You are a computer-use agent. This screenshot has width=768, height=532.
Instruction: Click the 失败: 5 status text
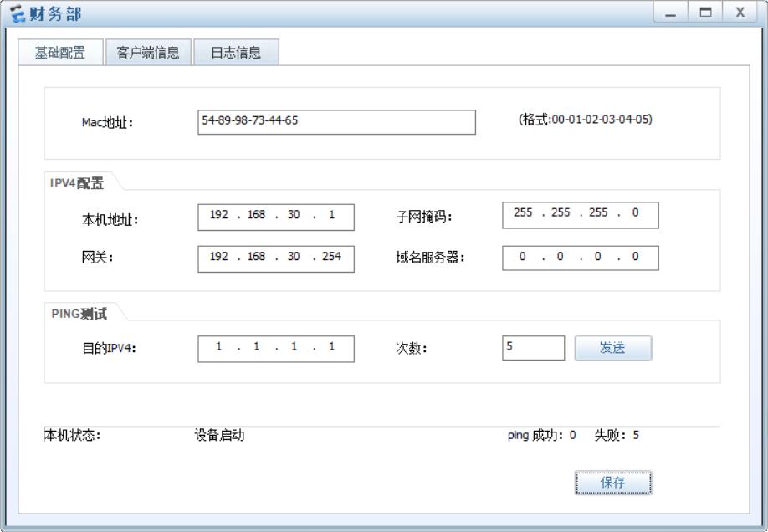[x=617, y=435]
